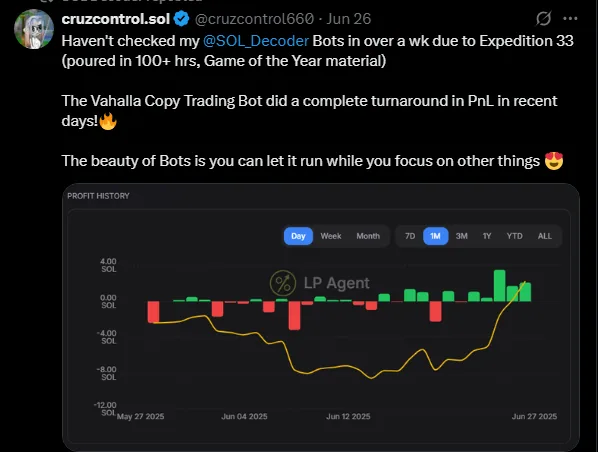The width and height of the screenshot is (598, 452).
Task: Select the 1M time range
Action: (436, 236)
